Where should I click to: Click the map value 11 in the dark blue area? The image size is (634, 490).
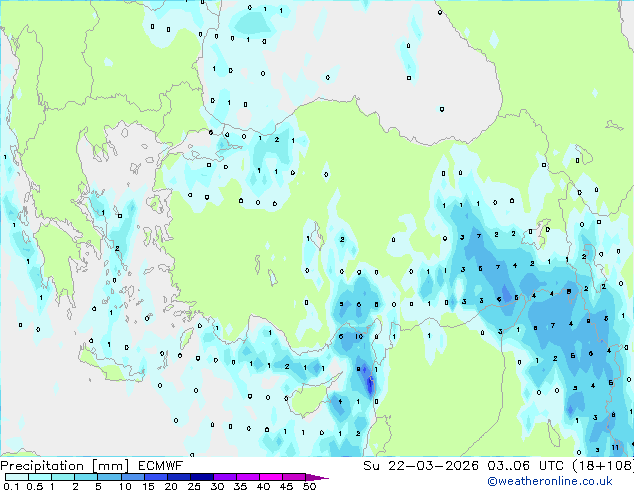[615, 448]
